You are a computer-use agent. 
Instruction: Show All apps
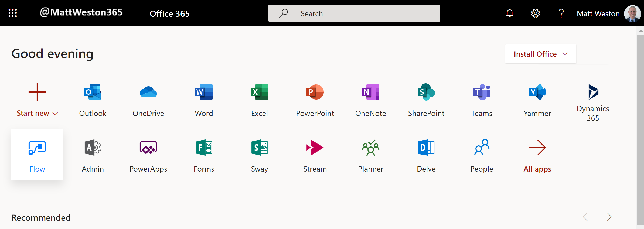[537, 156]
